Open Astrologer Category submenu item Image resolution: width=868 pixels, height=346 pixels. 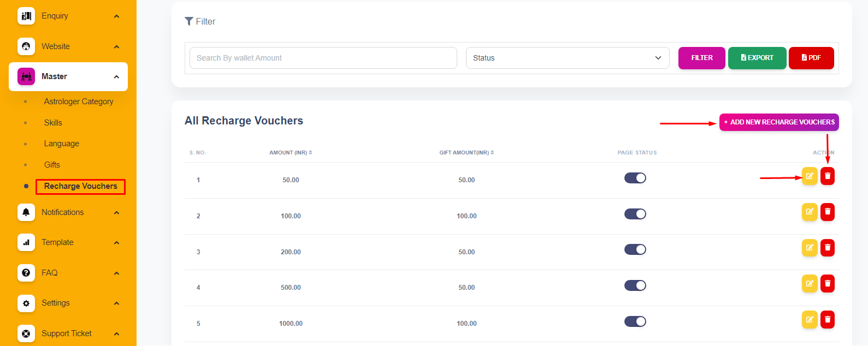79,102
